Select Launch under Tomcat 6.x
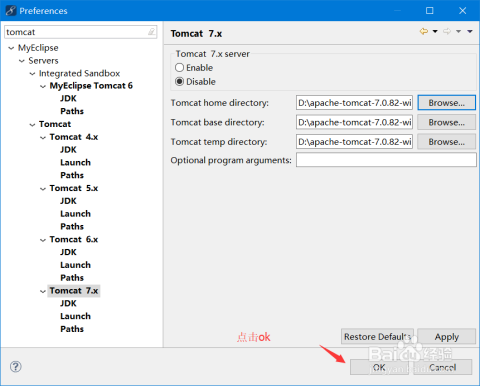 pyautogui.click(x=75, y=265)
